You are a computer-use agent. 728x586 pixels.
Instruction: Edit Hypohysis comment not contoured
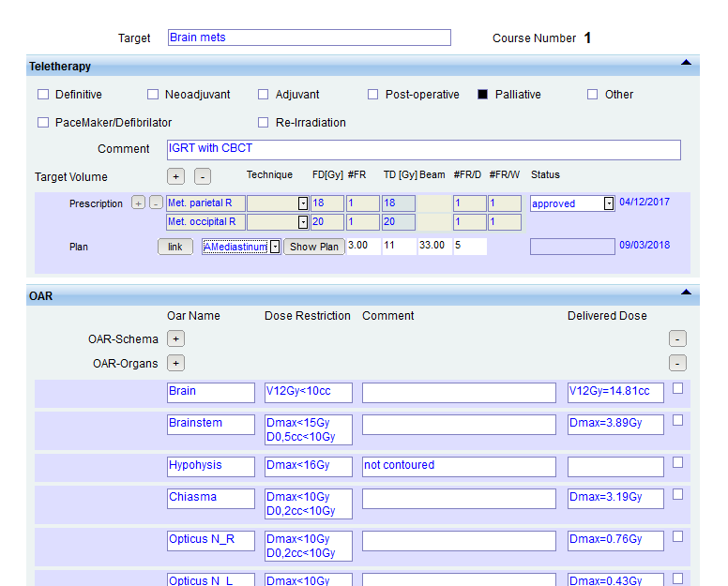click(x=459, y=467)
